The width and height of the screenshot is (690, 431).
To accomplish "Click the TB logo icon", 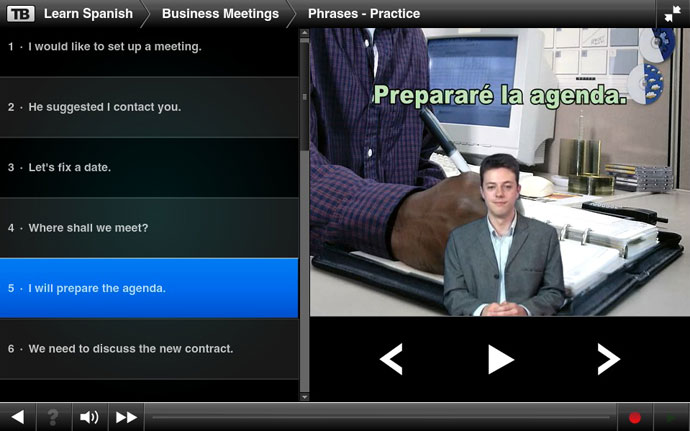I will pyautogui.click(x=20, y=14).
